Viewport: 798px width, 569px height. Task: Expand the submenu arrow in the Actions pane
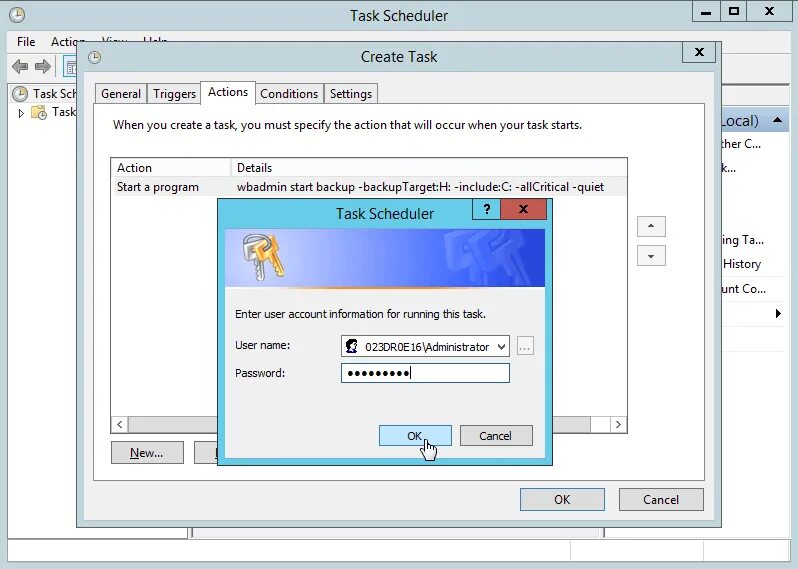tap(778, 314)
